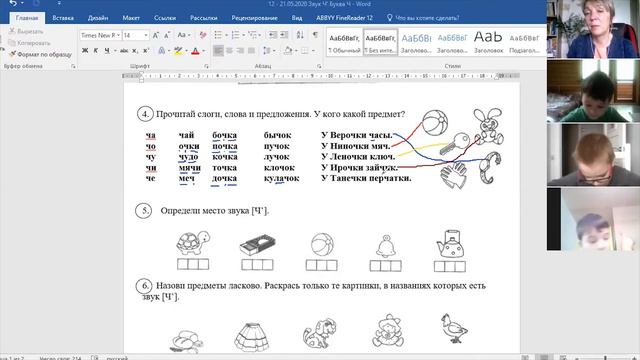
Task: Apply the Обычный style
Action: point(344,42)
